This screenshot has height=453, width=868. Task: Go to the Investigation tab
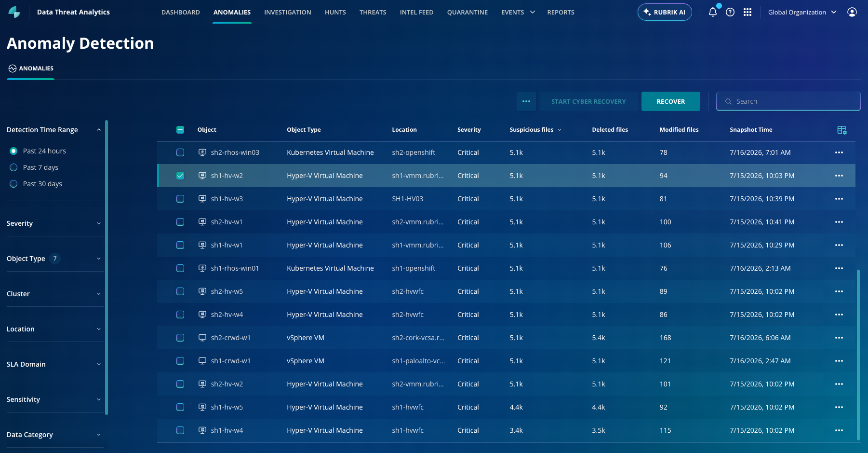[x=288, y=12]
